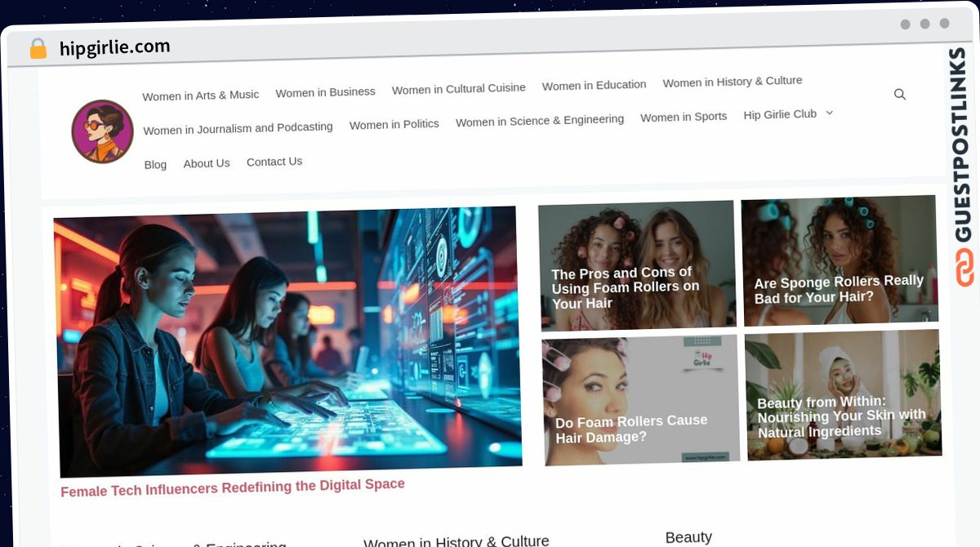Open Women in Arts & Music menu
The width and height of the screenshot is (980, 547).
point(201,96)
